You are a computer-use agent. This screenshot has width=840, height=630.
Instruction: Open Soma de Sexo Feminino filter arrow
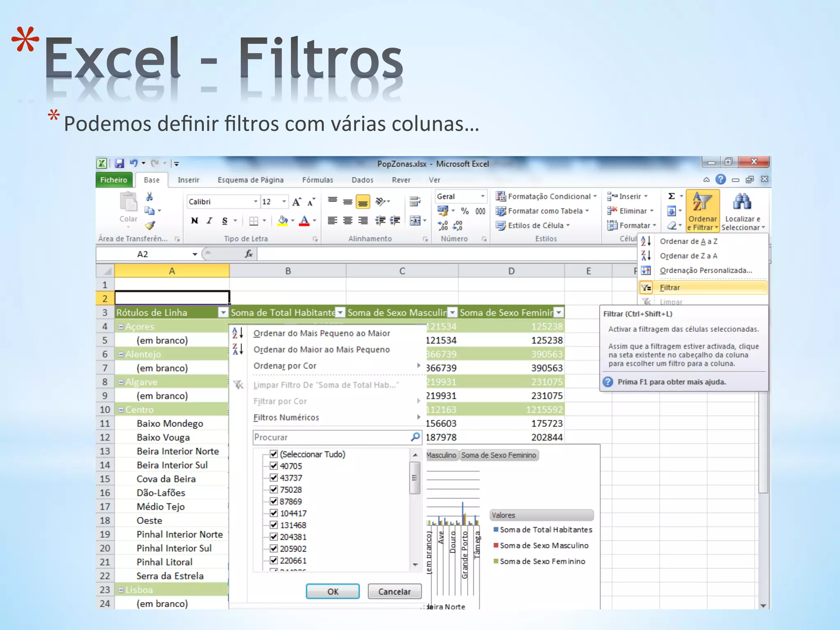click(559, 313)
